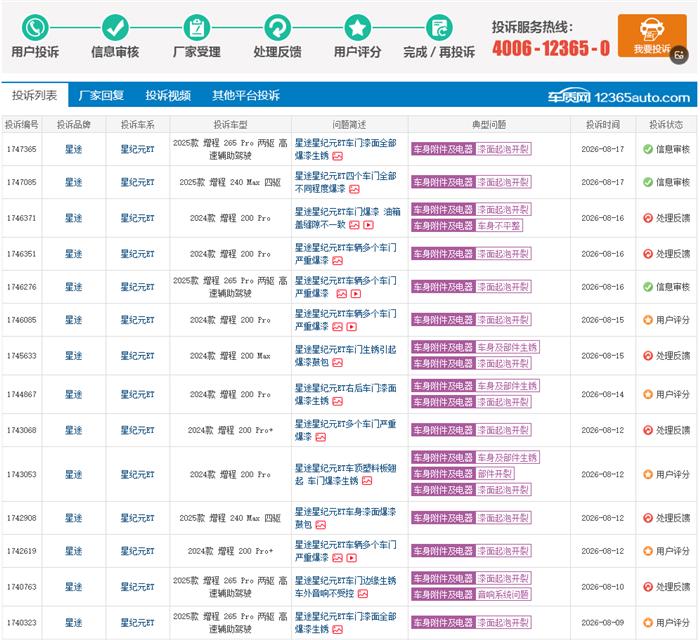This screenshot has width=700, height=640.
Task: Click the 音响系统问题 tag in complaint 1740763
Action: click(x=503, y=594)
